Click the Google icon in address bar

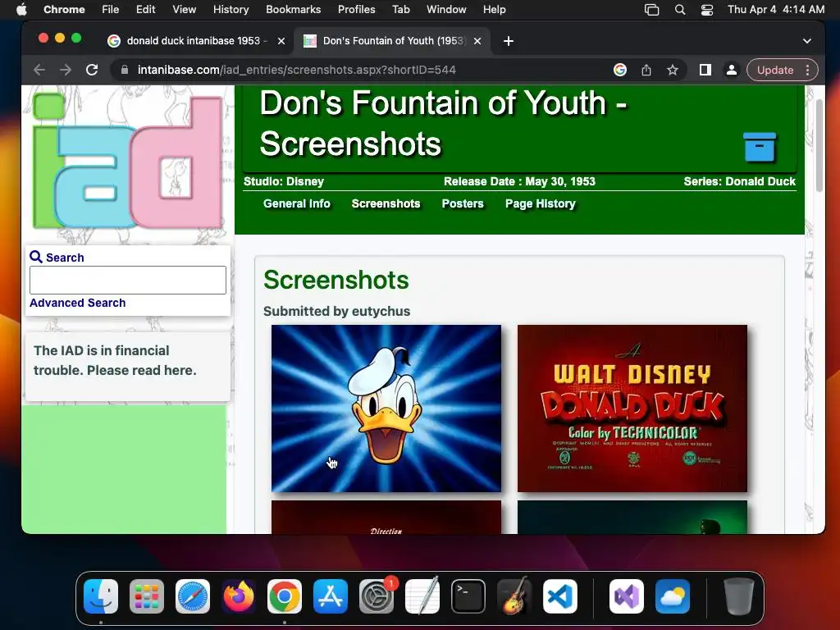tap(620, 70)
